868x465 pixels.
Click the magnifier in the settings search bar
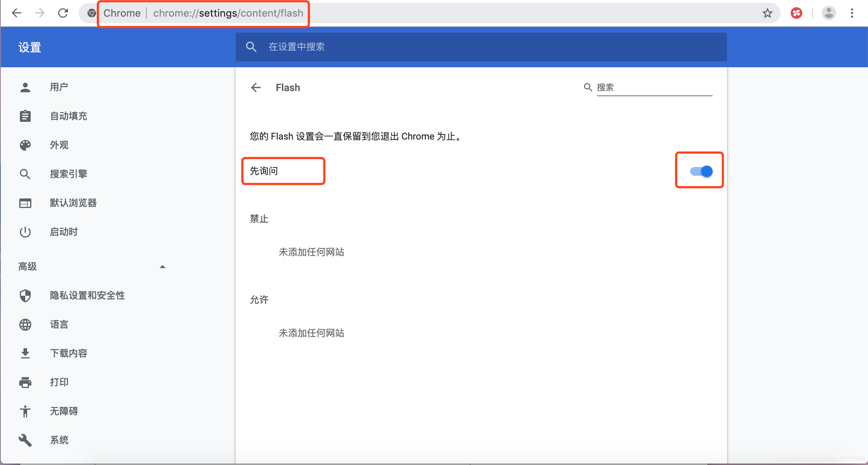251,47
